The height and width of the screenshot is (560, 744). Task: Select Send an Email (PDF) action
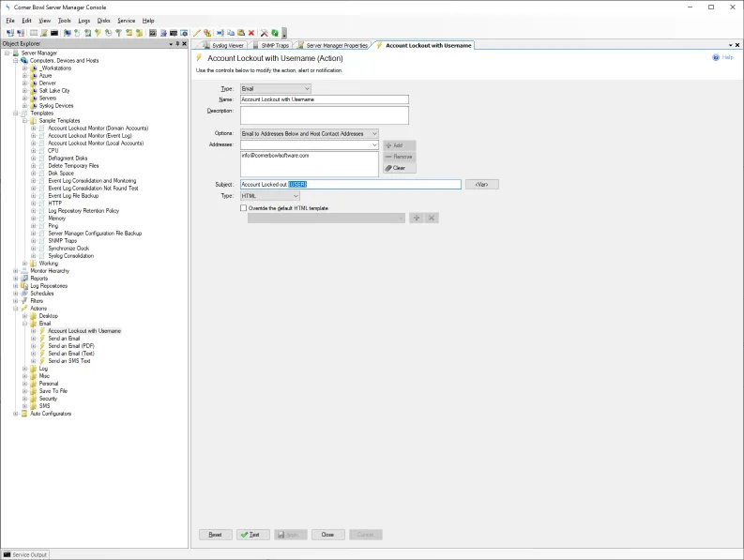(71, 346)
